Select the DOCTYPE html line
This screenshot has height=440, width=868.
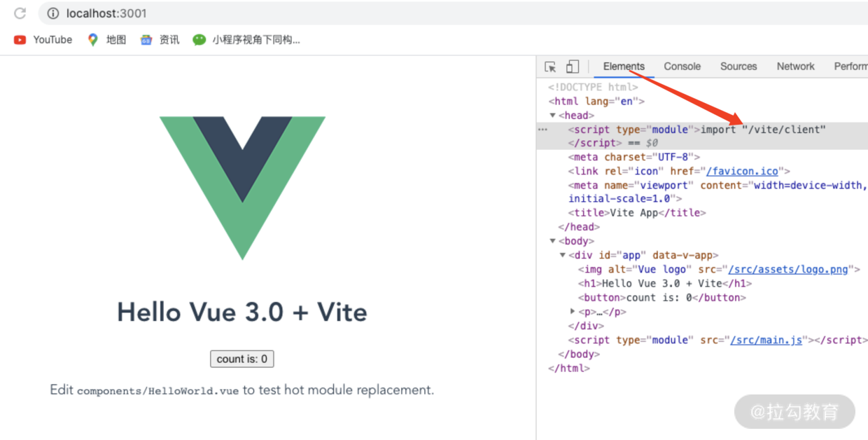pos(593,88)
